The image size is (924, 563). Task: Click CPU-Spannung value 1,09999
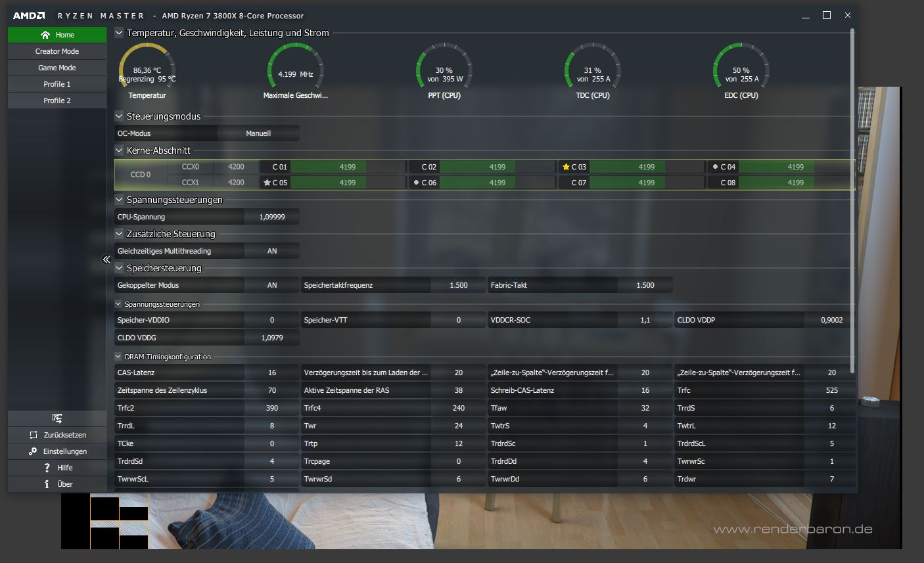[x=272, y=217]
